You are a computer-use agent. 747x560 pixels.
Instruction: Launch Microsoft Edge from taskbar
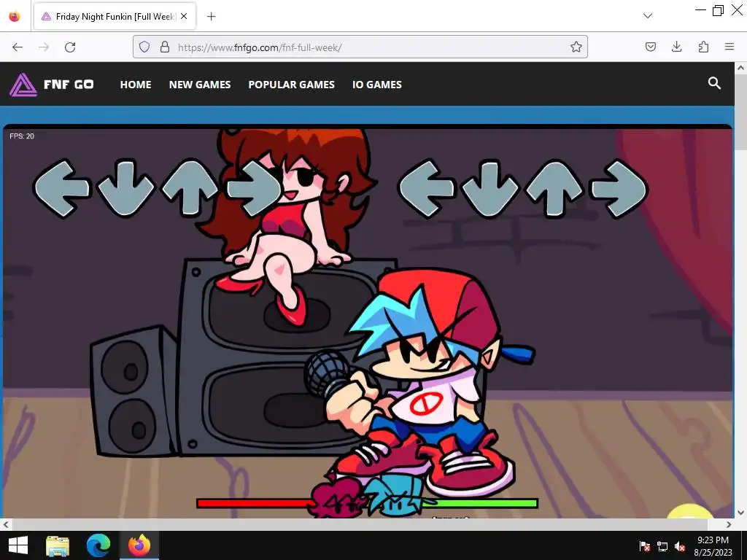[x=98, y=545]
